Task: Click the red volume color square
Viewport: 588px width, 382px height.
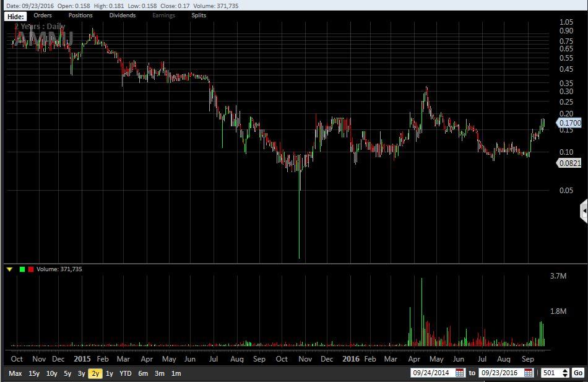Action: click(31, 269)
